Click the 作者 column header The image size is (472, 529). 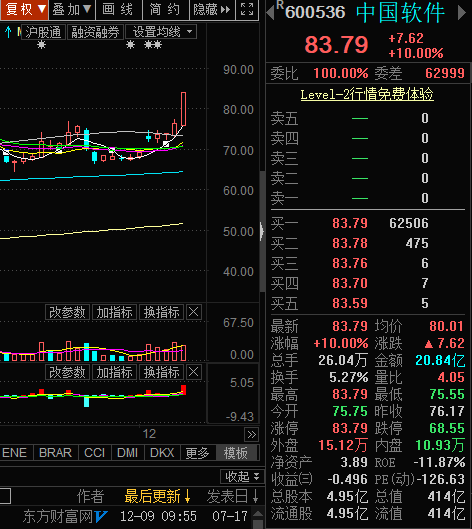[x=90, y=496]
